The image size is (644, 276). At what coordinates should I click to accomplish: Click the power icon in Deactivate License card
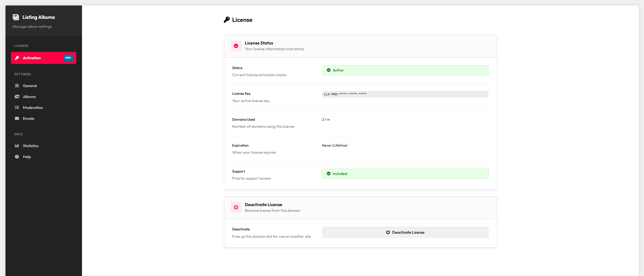click(x=236, y=207)
